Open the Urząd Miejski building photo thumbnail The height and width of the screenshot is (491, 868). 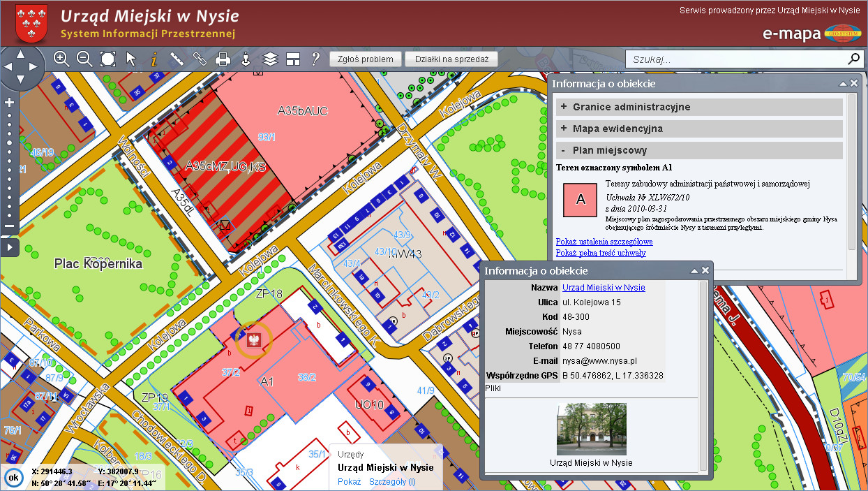[x=591, y=429]
